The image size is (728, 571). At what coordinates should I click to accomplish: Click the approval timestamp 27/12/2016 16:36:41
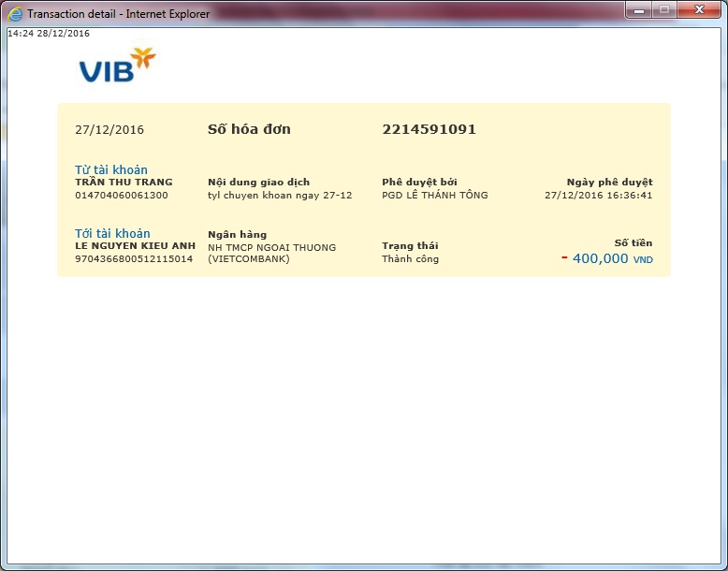coord(598,196)
